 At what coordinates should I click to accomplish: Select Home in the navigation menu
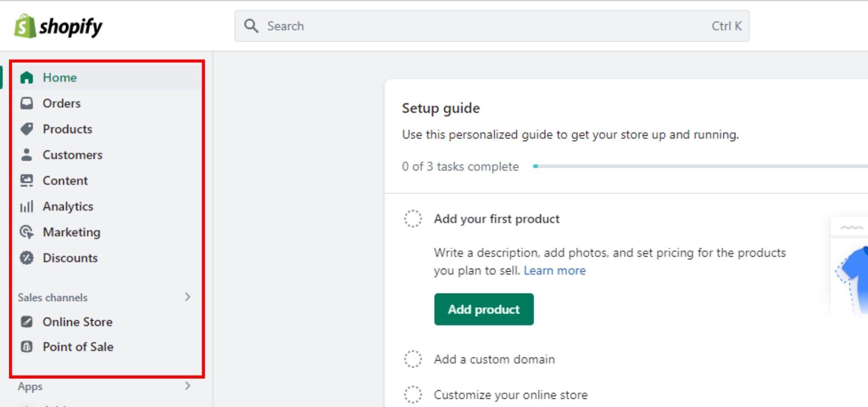59,77
